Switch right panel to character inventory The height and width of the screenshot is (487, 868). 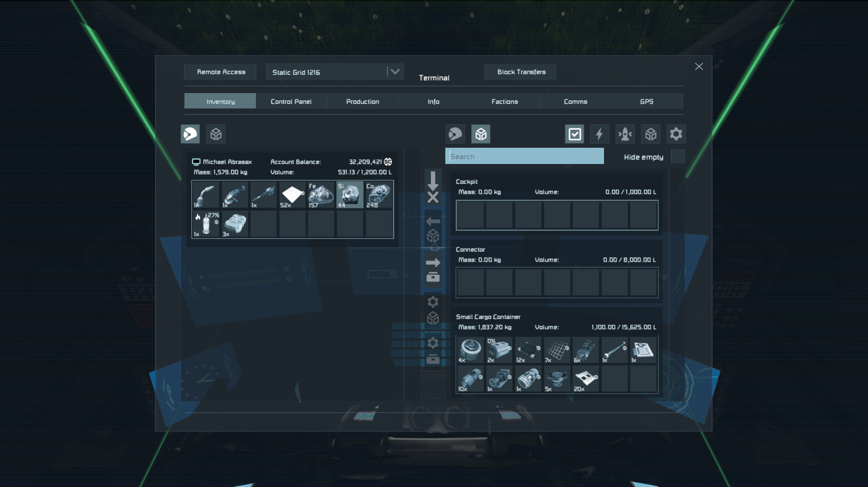click(x=455, y=134)
